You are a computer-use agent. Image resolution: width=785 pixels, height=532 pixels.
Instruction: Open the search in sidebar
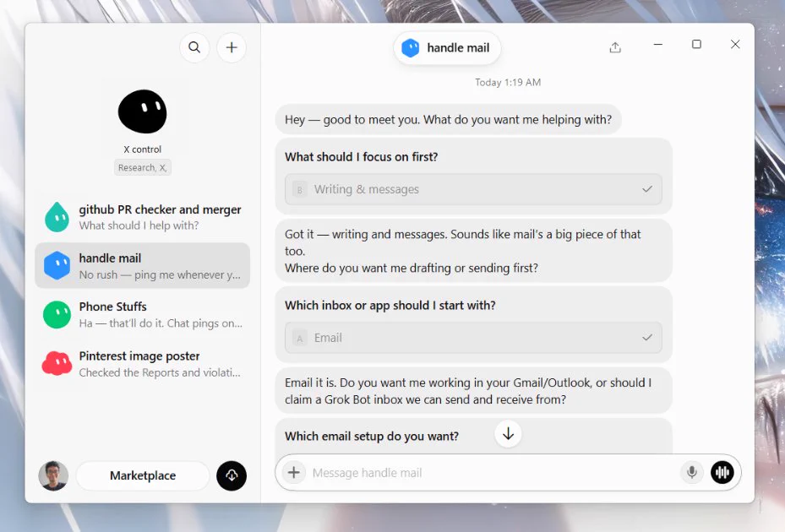194,47
